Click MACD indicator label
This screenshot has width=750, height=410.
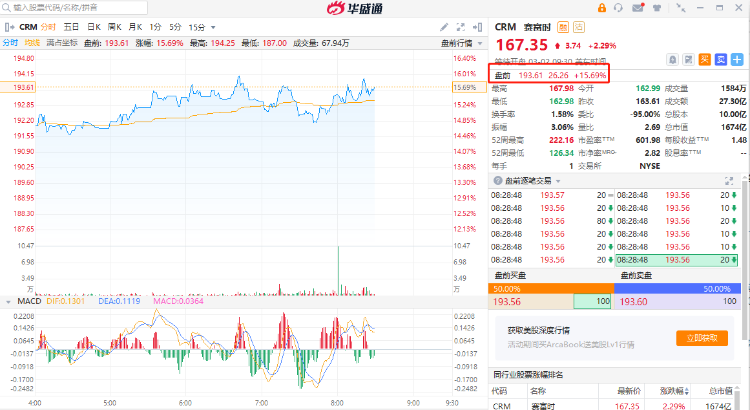pos(29,301)
